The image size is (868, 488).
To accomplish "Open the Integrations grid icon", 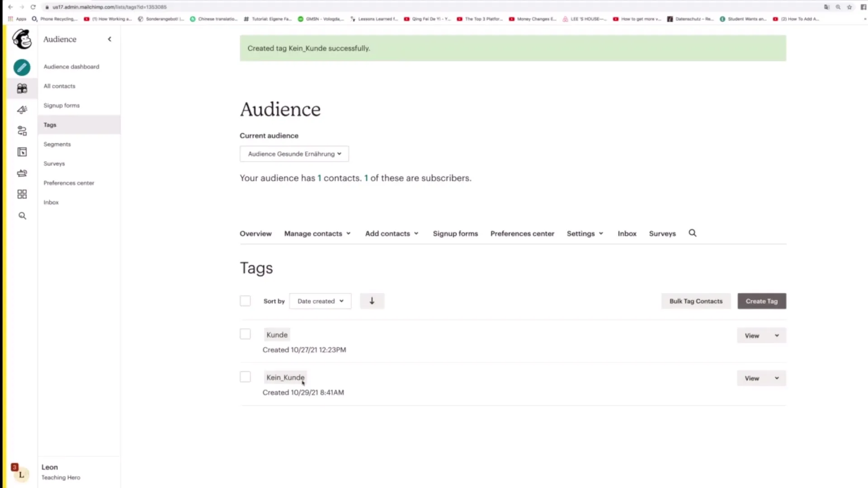I will pos(22,194).
